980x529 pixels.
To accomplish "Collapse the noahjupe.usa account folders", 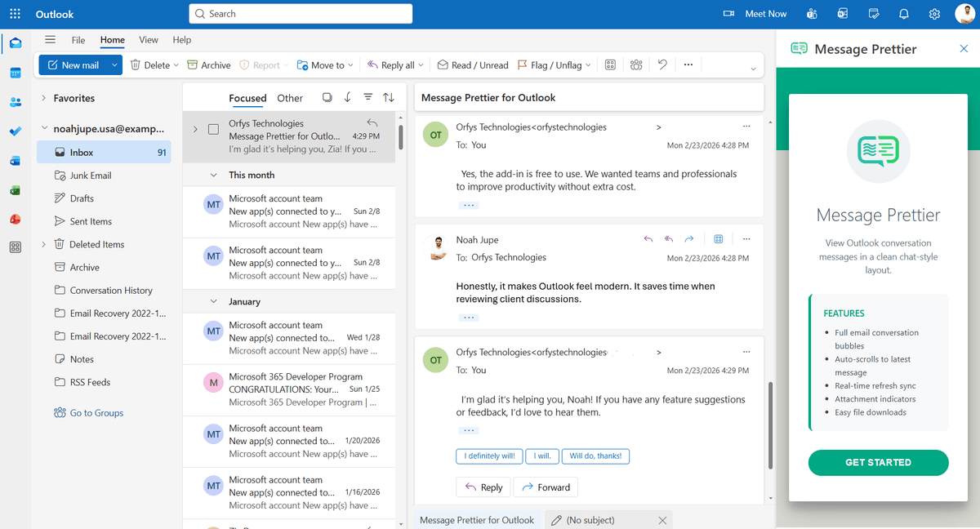I will click(x=43, y=128).
